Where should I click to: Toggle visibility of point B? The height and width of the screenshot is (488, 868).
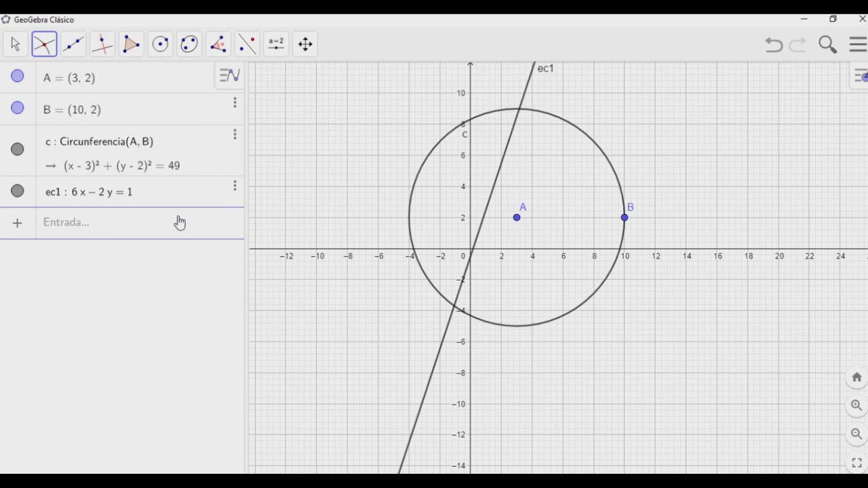coord(18,108)
